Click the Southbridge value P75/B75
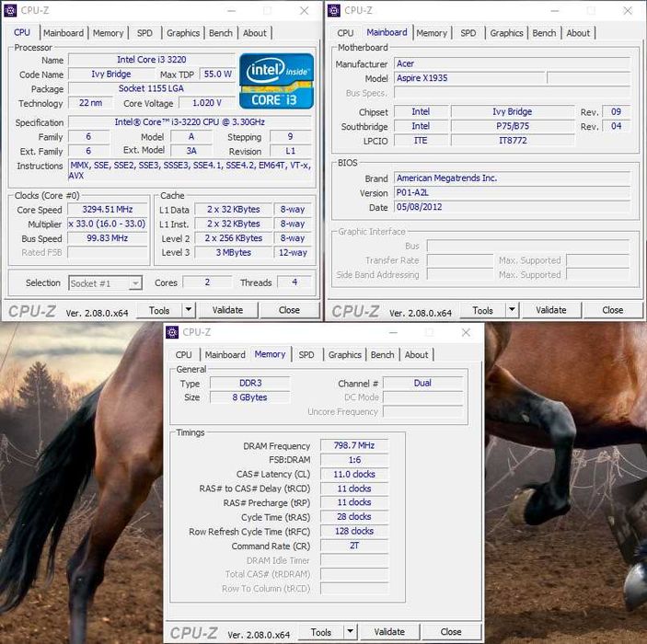 [513, 126]
